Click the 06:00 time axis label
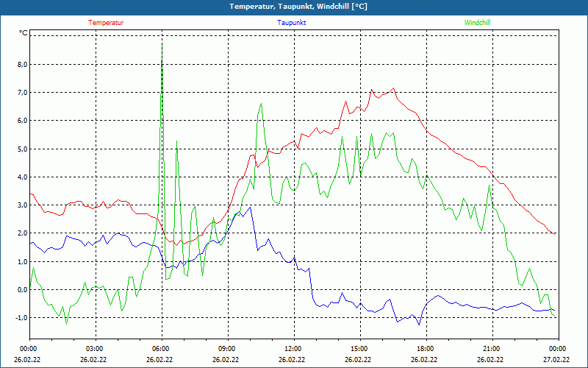The width and height of the screenshot is (588, 368). (x=162, y=349)
